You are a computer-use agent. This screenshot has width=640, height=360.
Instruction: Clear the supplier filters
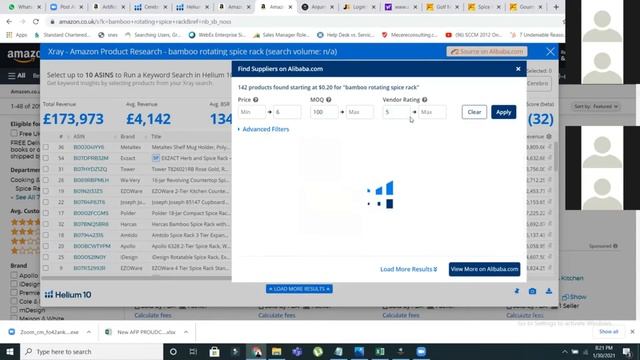[474, 112]
